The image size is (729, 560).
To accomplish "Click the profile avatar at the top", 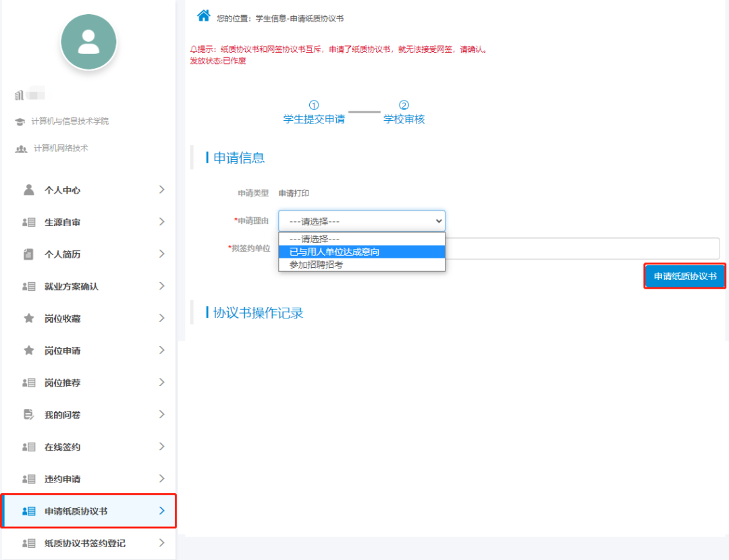I will tap(88, 41).
